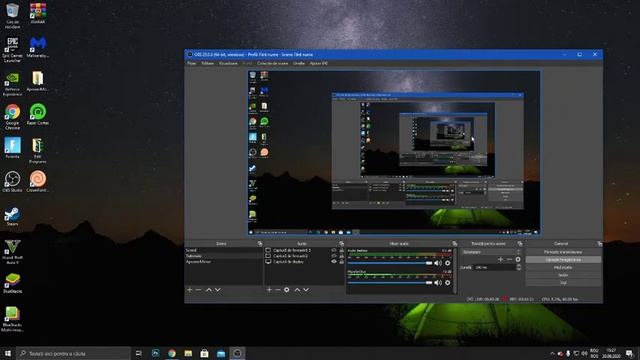The width and height of the screenshot is (640, 360).
Task: Open desktop audio gear settings in mixer
Action: 448,263
